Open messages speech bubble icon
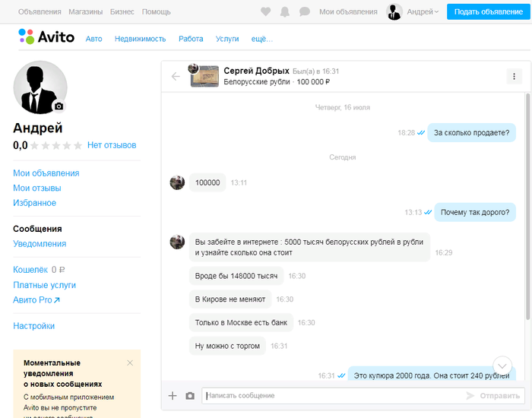Image resolution: width=532 pixels, height=418 pixels. pos(305,12)
